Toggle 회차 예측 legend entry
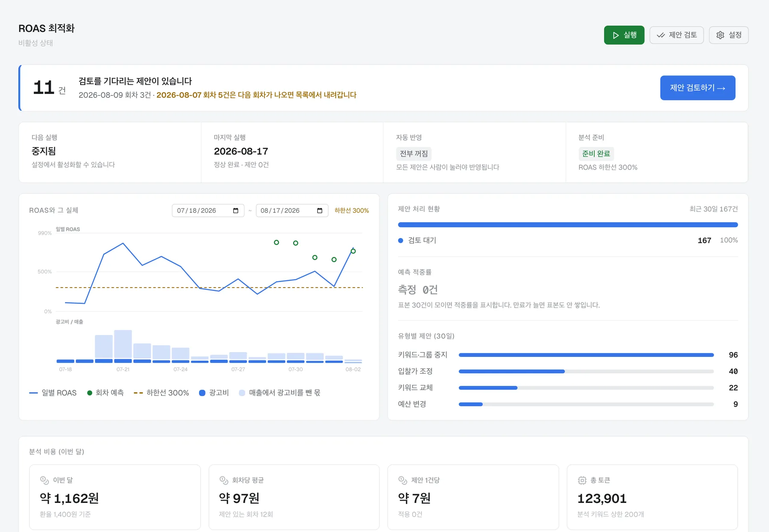The image size is (769, 532). click(106, 393)
